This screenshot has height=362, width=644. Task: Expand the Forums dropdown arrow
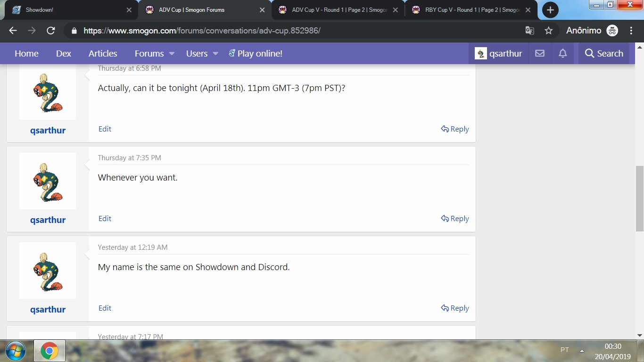[172, 53]
